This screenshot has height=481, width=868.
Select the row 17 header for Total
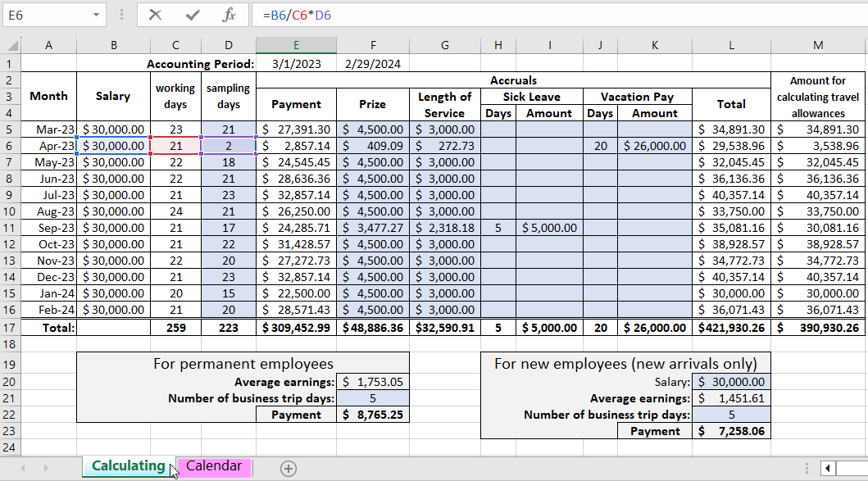click(x=10, y=327)
